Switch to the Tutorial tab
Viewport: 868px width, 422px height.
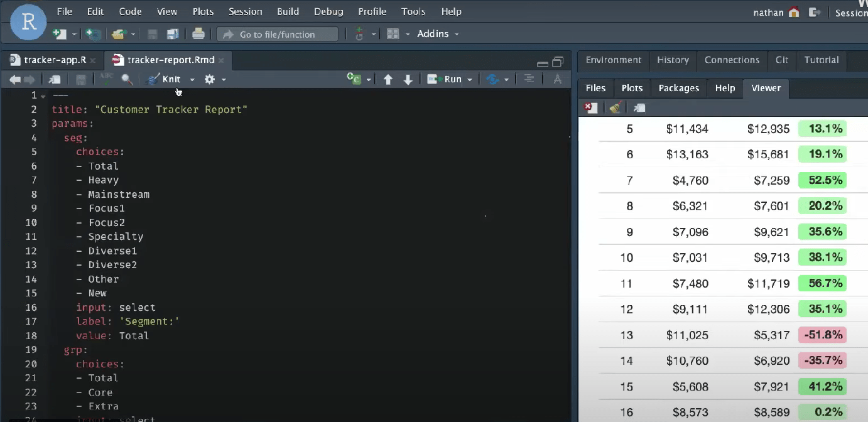tap(822, 60)
